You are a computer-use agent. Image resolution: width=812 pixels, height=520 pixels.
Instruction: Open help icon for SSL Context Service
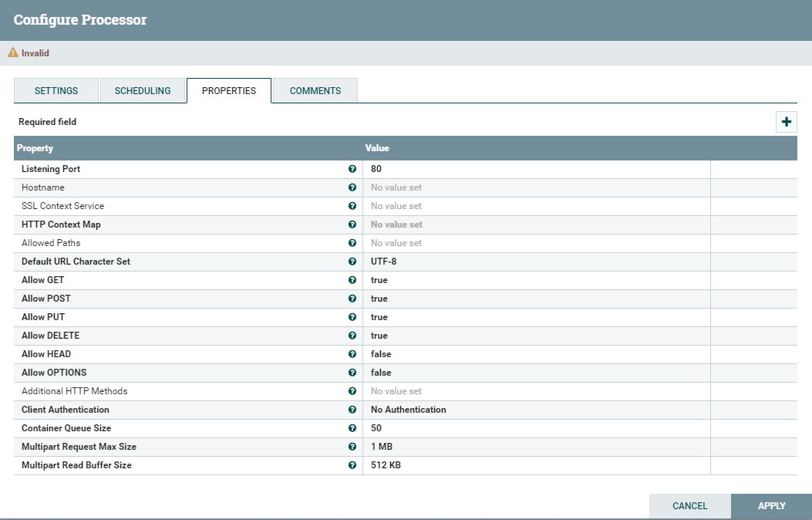(352, 206)
